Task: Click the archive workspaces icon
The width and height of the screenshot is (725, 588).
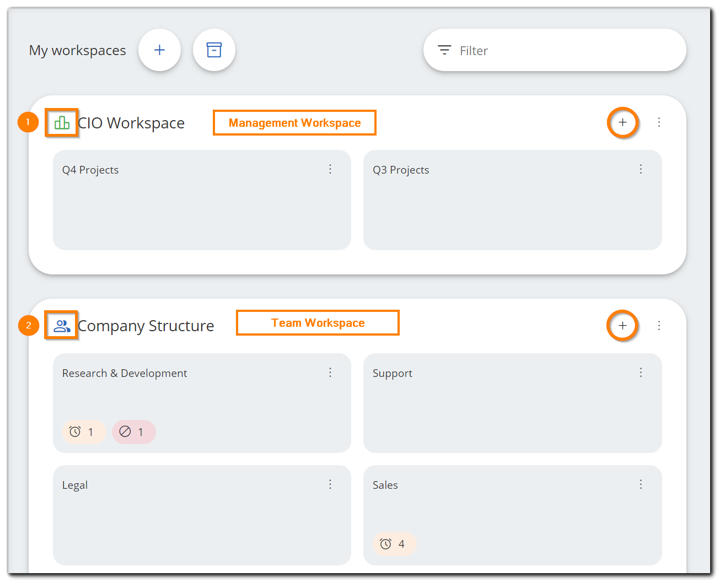Action: (214, 50)
